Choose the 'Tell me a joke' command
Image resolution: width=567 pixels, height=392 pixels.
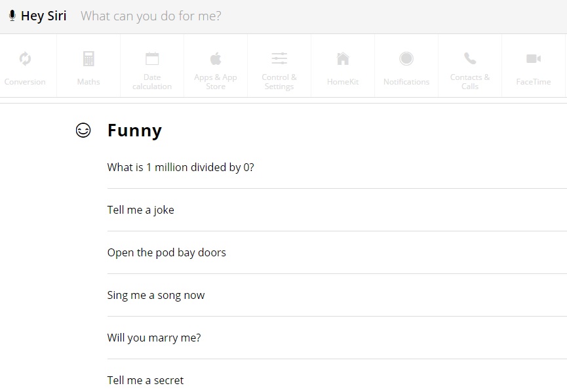[x=337, y=210]
